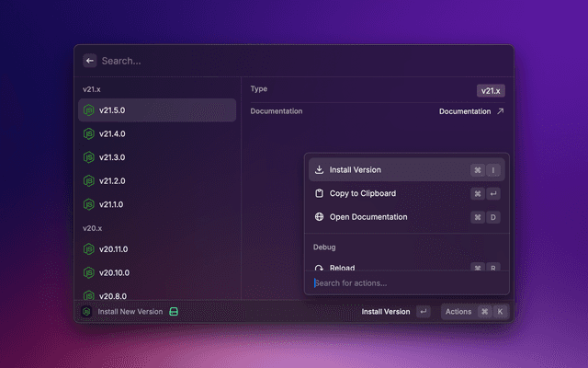Choose v21.2.0 from the list
The width and height of the screenshot is (588, 368).
[156, 180]
